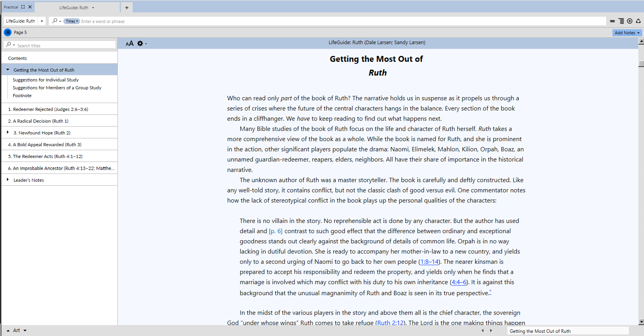The height and width of the screenshot is (336, 644).
Task: Open Suggestions for Members of a Group Study
Action: (57, 88)
